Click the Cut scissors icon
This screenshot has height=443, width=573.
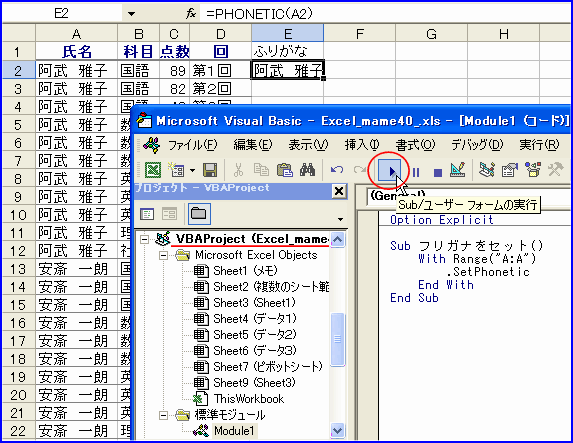click(238, 170)
